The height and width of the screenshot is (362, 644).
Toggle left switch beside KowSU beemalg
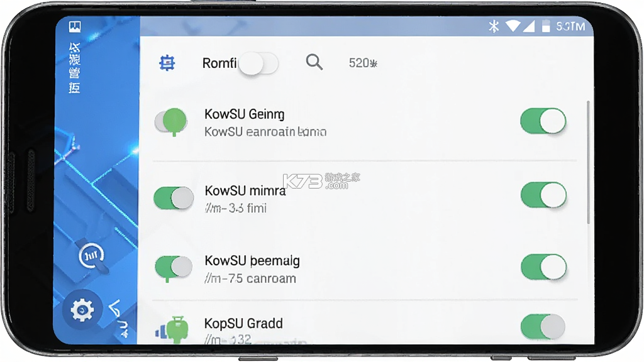coord(174,268)
